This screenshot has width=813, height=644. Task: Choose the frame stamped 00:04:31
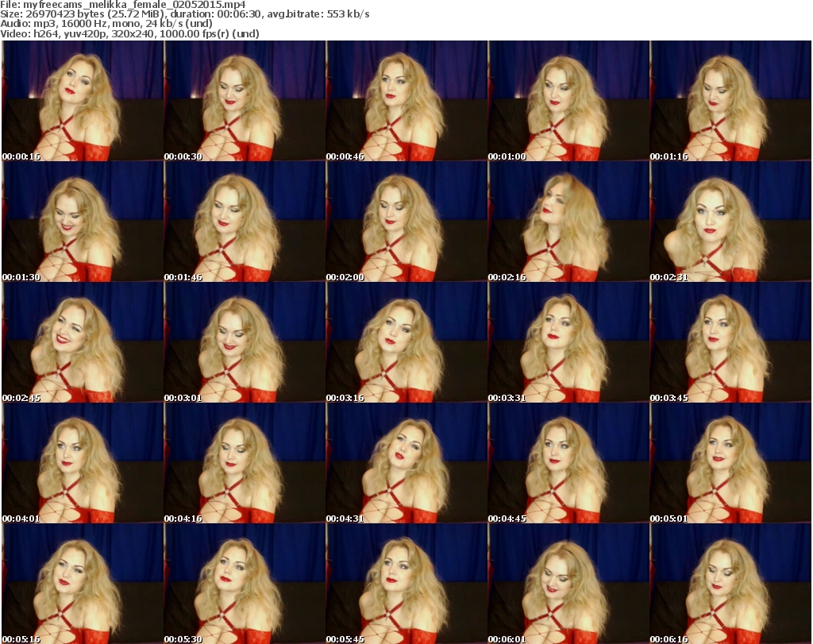click(x=406, y=463)
